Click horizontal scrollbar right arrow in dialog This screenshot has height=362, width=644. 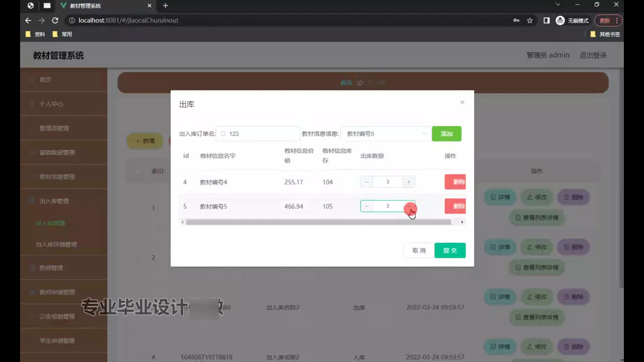tap(462, 222)
